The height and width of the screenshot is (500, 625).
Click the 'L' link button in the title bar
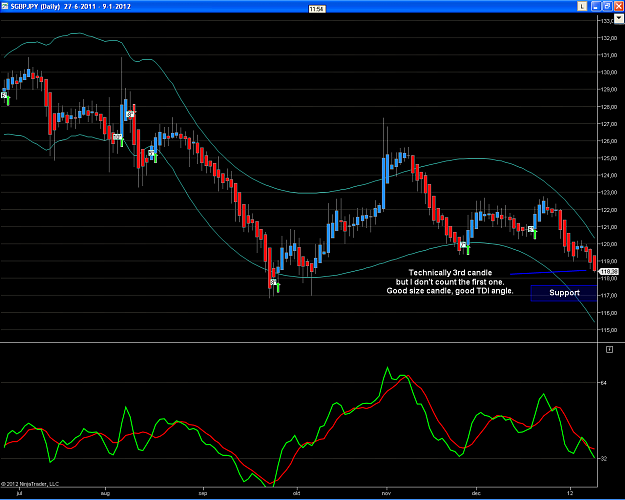pos(582,6)
